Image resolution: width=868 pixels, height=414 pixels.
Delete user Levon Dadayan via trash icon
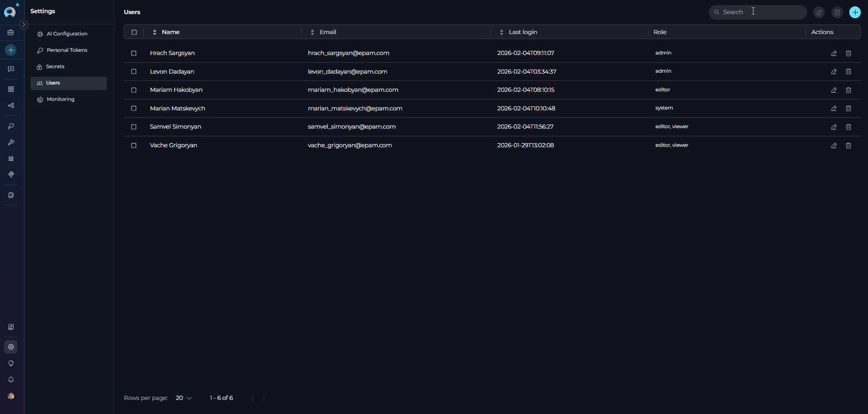click(x=848, y=72)
